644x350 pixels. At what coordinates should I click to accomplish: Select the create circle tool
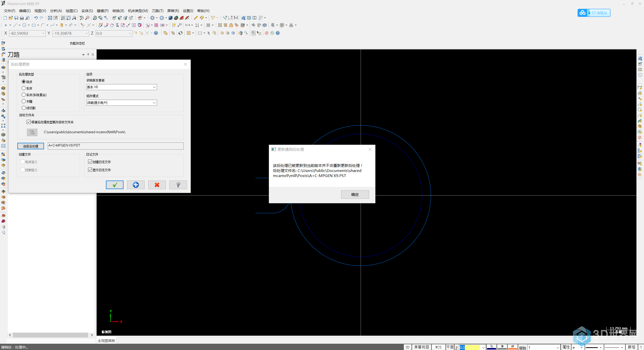click(x=24, y=25)
